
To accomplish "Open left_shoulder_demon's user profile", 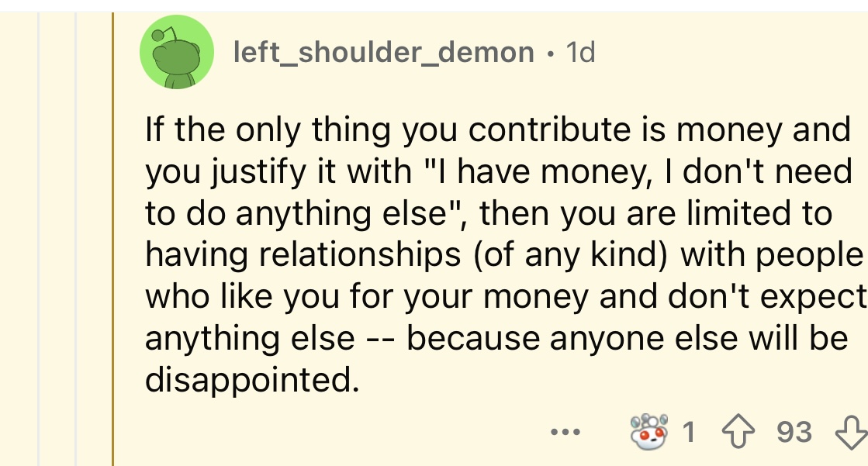I will point(384,53).
